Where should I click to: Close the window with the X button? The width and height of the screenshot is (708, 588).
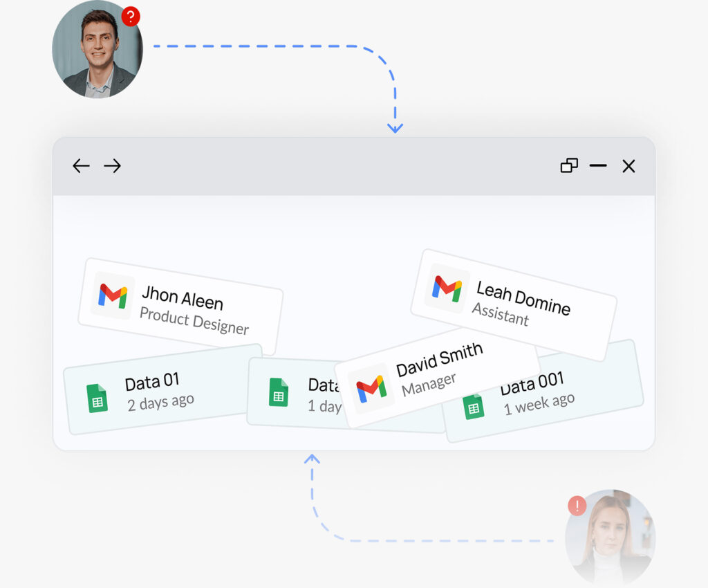tap(628, 166)
